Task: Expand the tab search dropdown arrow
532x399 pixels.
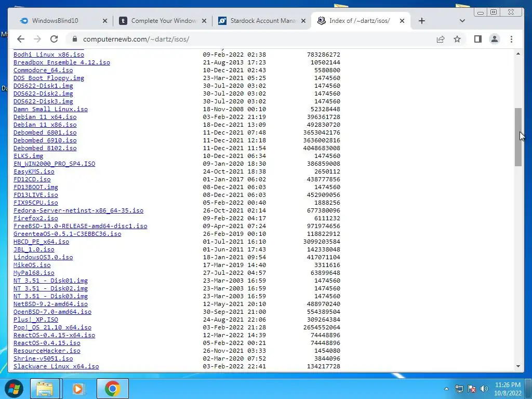Action: (462, 21)
